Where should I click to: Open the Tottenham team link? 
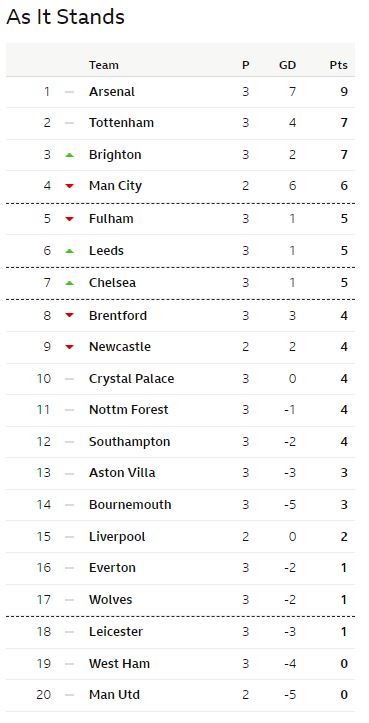(121, 123)
